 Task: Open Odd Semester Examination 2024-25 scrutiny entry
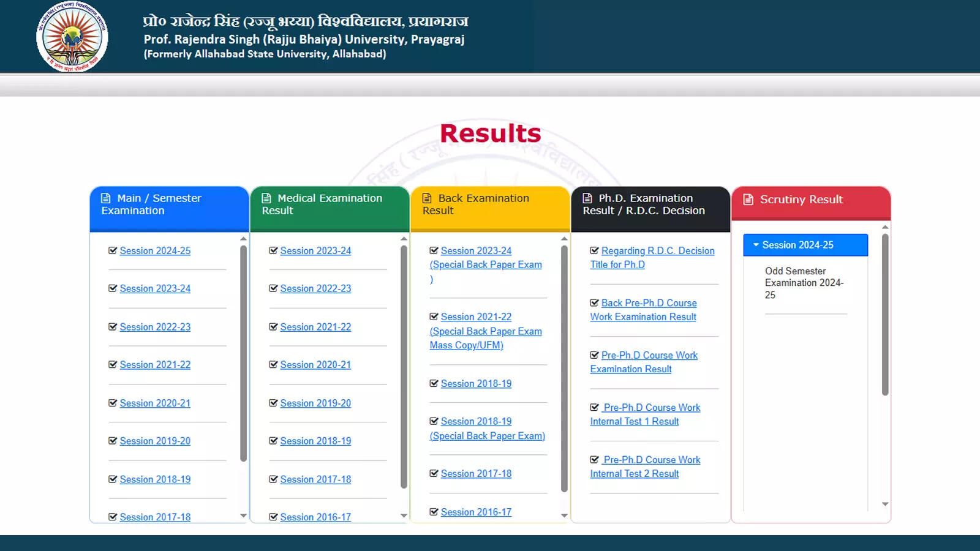[x=804, y=283]
